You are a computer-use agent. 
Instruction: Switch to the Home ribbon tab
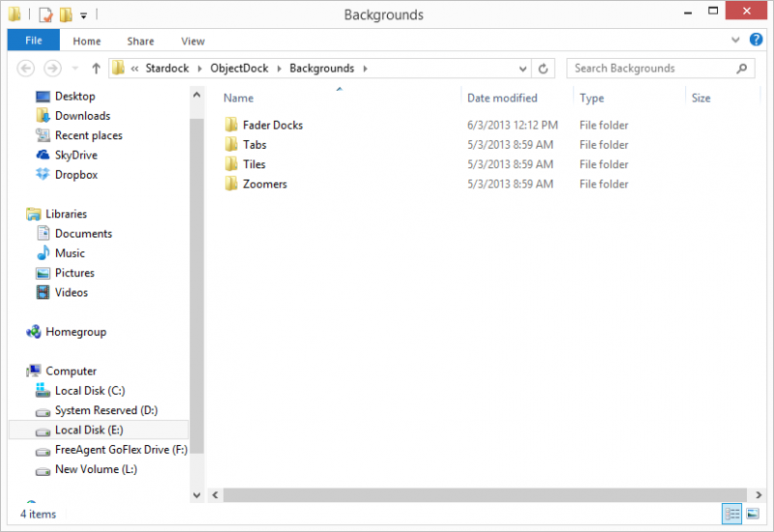87,41
